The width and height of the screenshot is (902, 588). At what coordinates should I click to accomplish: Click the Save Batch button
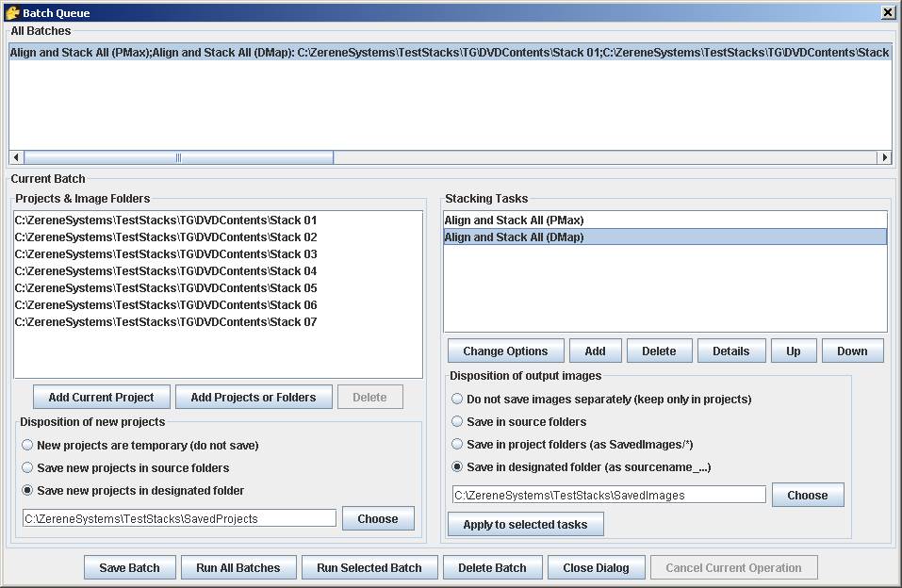pyautogui.click(x=129, y=567)
